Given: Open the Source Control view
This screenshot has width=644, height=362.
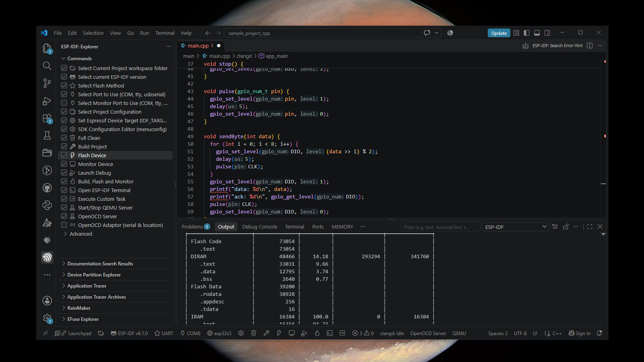Looking at the screenshot, I should tap(47, 83).
